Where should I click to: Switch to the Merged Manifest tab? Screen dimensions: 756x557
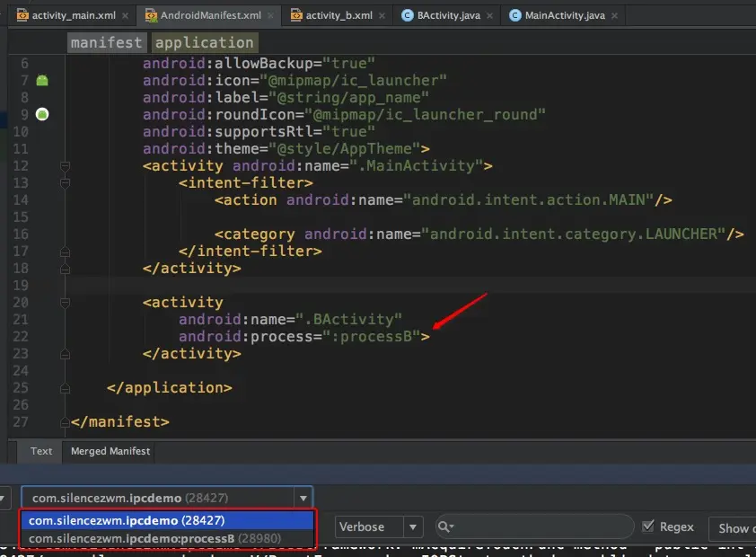(x=110, y=451)
